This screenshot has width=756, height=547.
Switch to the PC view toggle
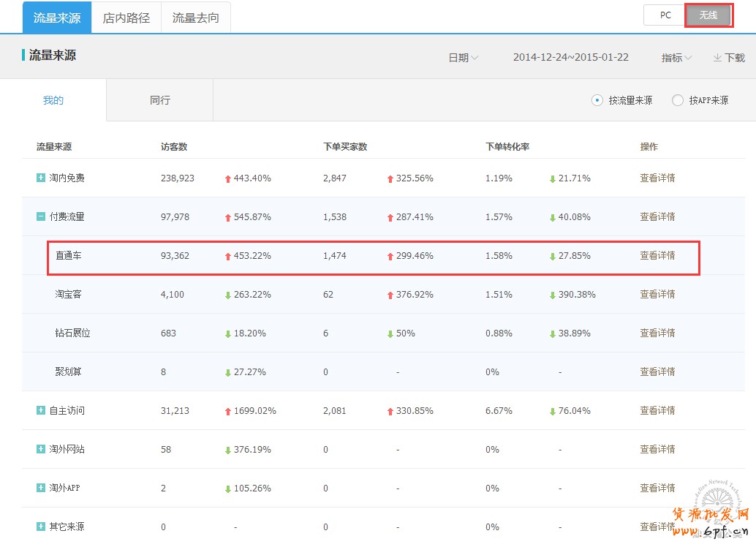tap(665, 15)
